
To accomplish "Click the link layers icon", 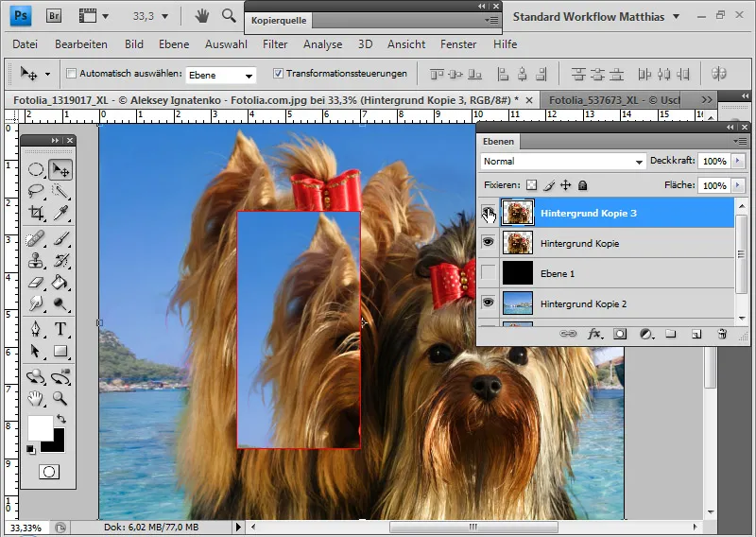I will coord(568,334).
